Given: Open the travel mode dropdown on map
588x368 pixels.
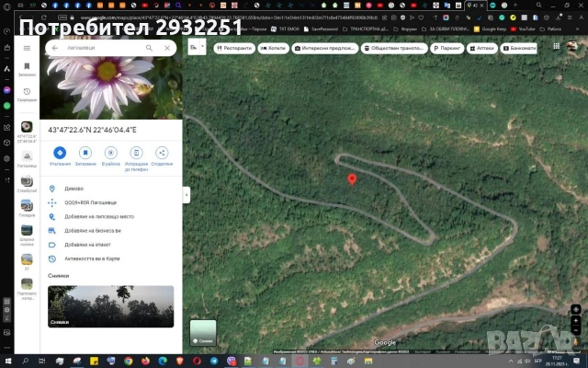Looking at the screenshot, I should click(x=196, y=48).
